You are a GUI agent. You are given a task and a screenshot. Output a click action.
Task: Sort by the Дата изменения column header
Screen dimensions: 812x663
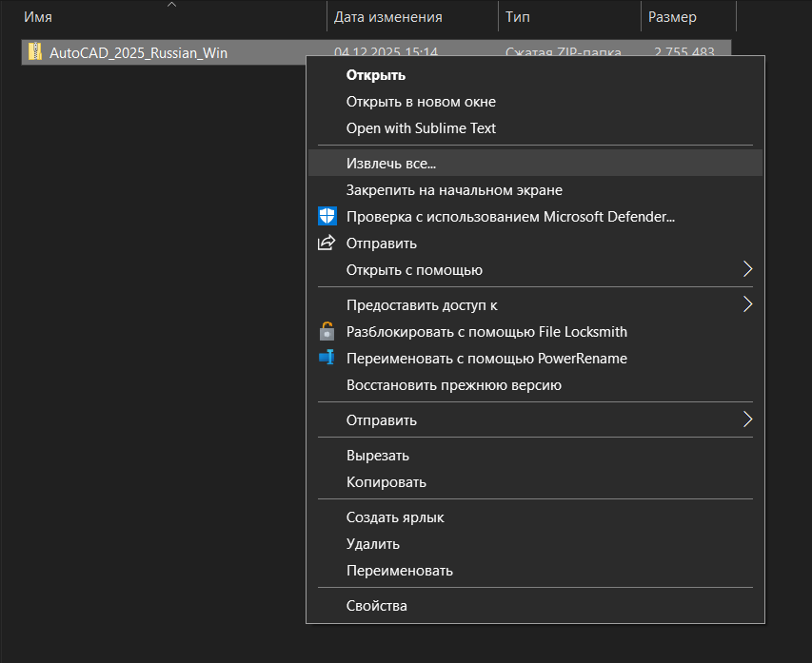pos(387,17)
